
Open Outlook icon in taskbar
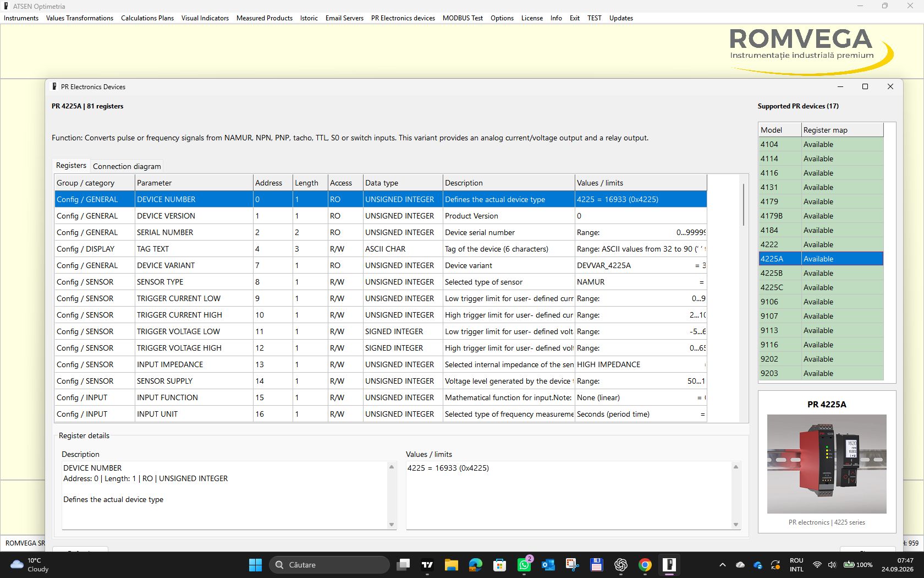point(548,565)
